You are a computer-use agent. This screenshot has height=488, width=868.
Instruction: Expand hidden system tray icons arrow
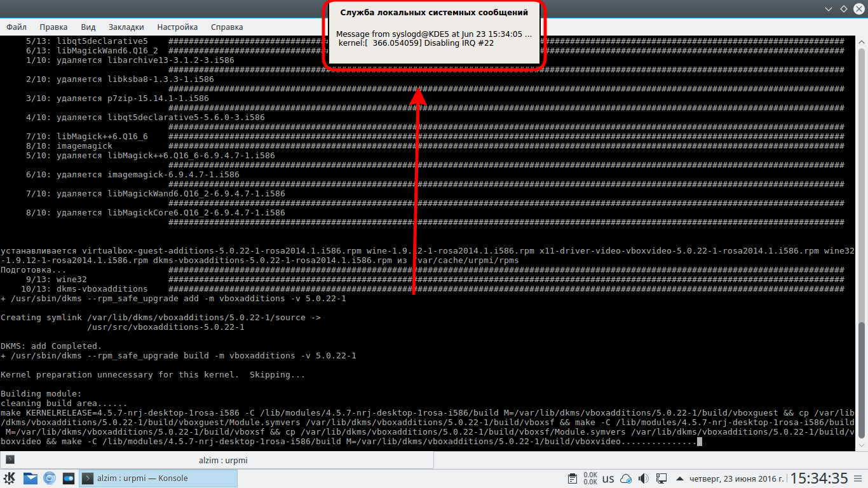681,478
